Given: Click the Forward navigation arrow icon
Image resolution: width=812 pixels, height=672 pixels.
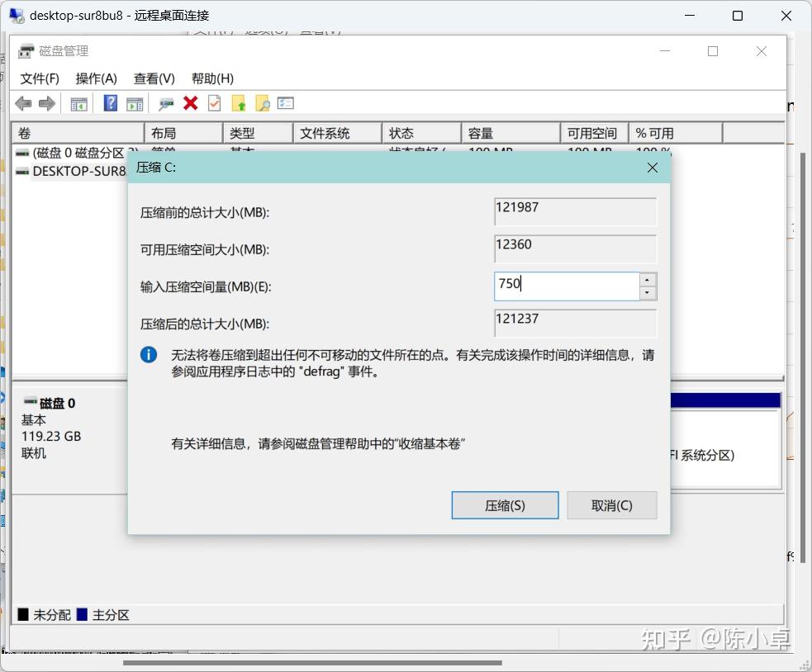Looking at the screenshot, I should point(47,102).
